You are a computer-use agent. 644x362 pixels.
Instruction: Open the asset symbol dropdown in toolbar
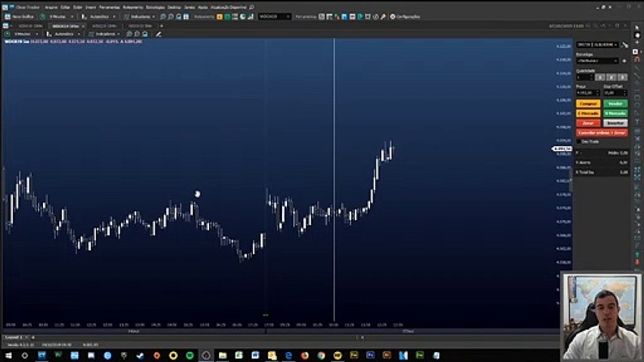275,17
